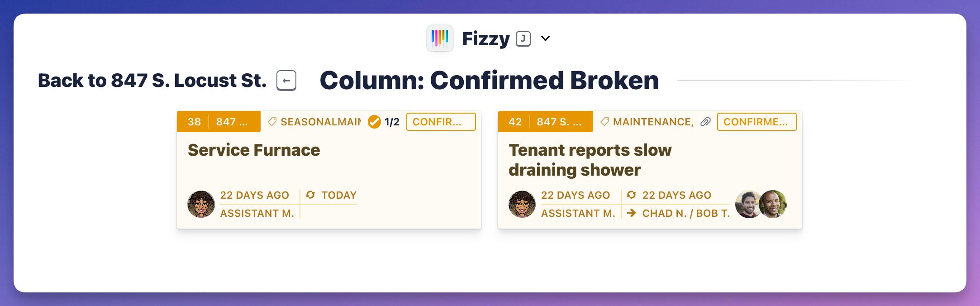Viewport: 980px width, 306px height.
Task: Click the CONFIRME... column badge on card 42
Action: coord(756,122)
